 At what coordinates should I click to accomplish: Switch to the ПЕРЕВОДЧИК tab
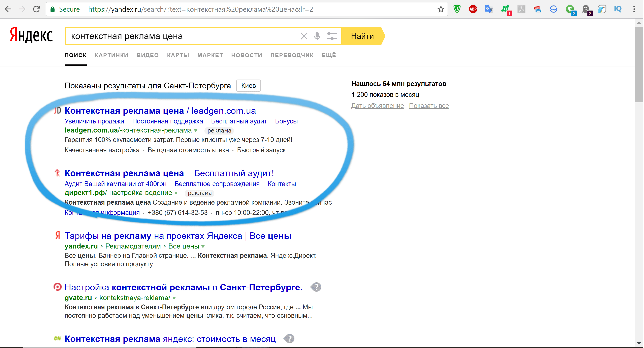(292, 55)
